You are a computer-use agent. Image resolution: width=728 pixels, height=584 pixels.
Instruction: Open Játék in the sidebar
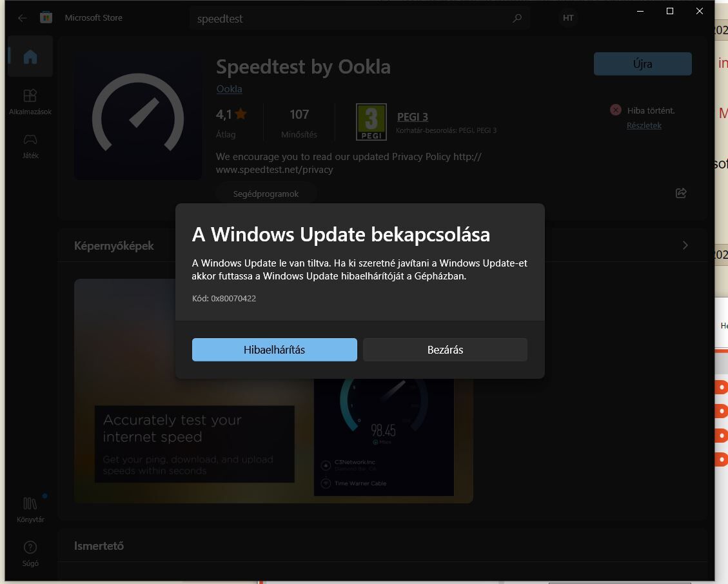point(30,146)
